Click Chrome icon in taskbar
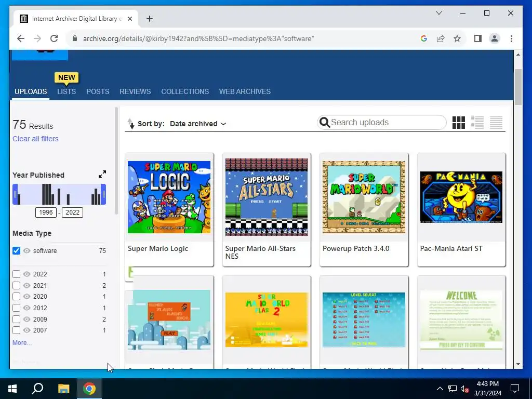532x399 pixels. [x=89, y=389]
